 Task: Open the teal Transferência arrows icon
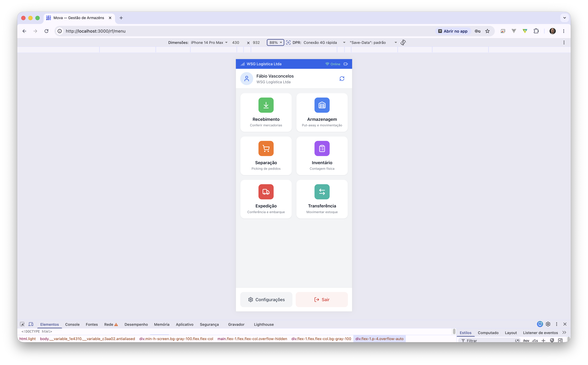322,192
